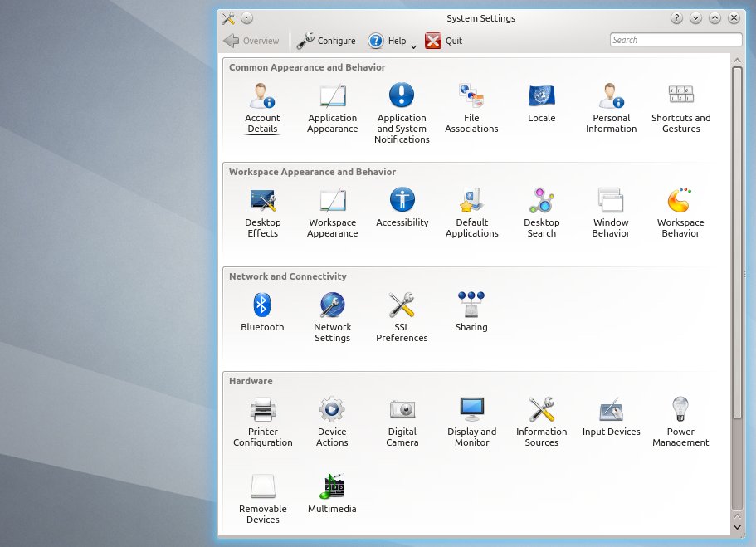This screenshot has height=547, width=756.
Task: Open Account Details settings
Action: [x=262, y=96]
